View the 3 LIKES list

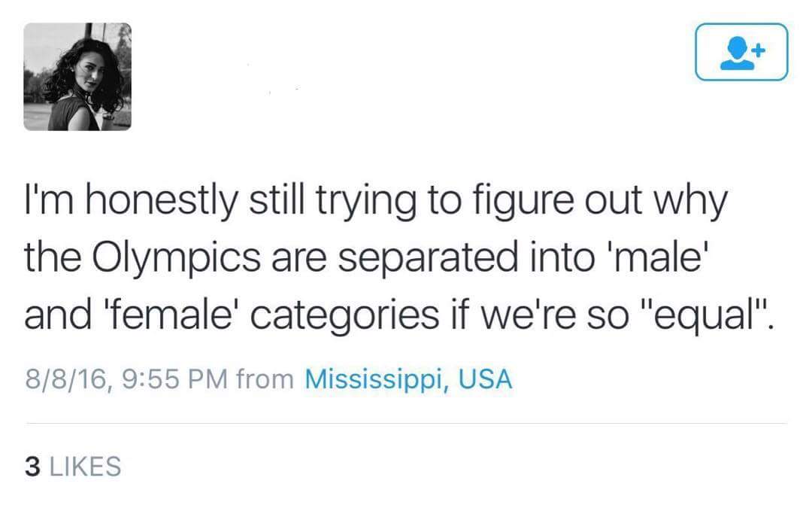(72, 466)
